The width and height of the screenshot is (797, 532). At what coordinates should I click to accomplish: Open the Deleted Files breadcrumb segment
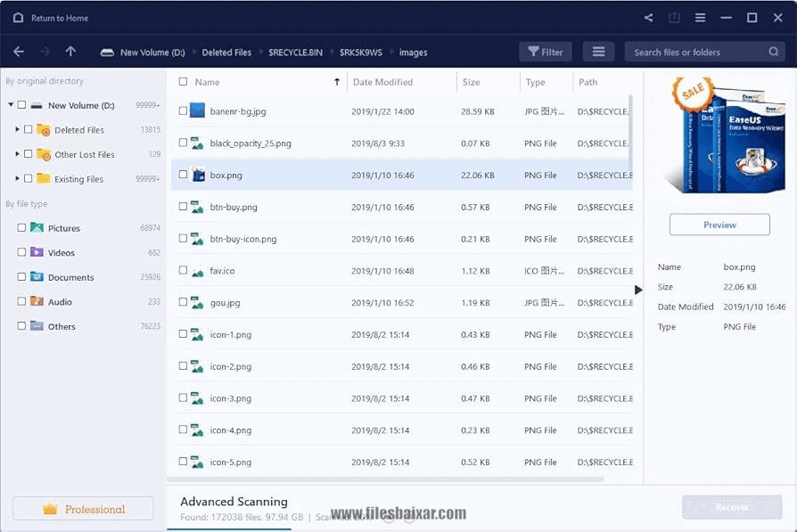(226, 53)
